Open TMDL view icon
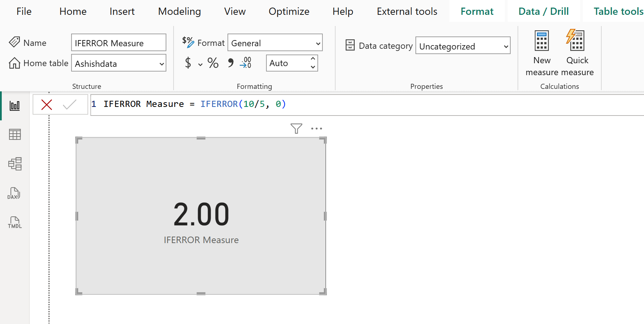 click(14, 223)
